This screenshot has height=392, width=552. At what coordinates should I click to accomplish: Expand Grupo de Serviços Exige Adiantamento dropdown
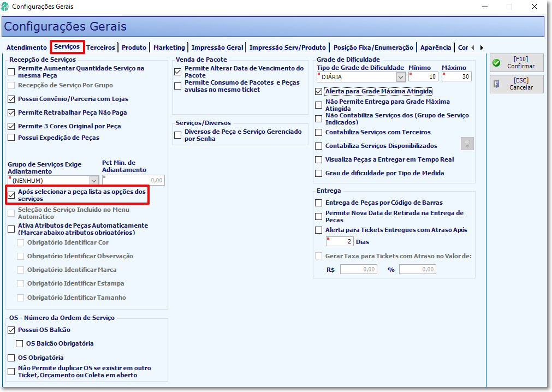(x=94, y=181)
